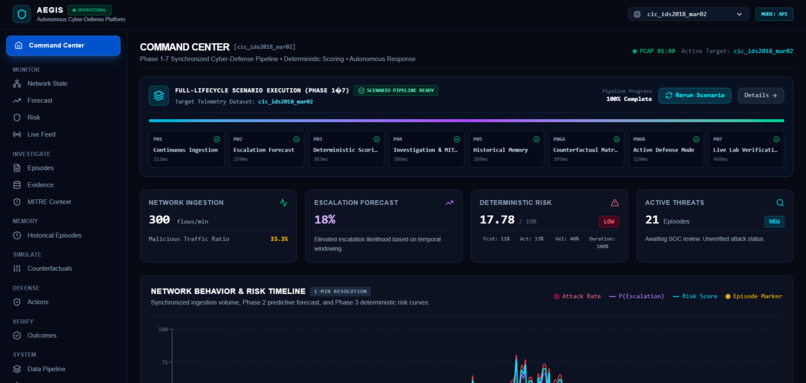Click the Data Pipeline layers icon
This screenshot has height=383, width=806.
17,369
